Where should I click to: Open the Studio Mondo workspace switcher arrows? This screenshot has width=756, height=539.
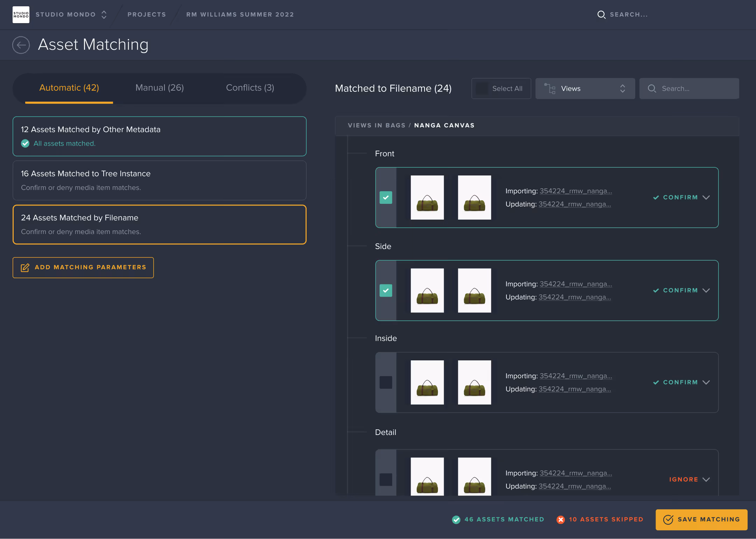pos(104,15)
